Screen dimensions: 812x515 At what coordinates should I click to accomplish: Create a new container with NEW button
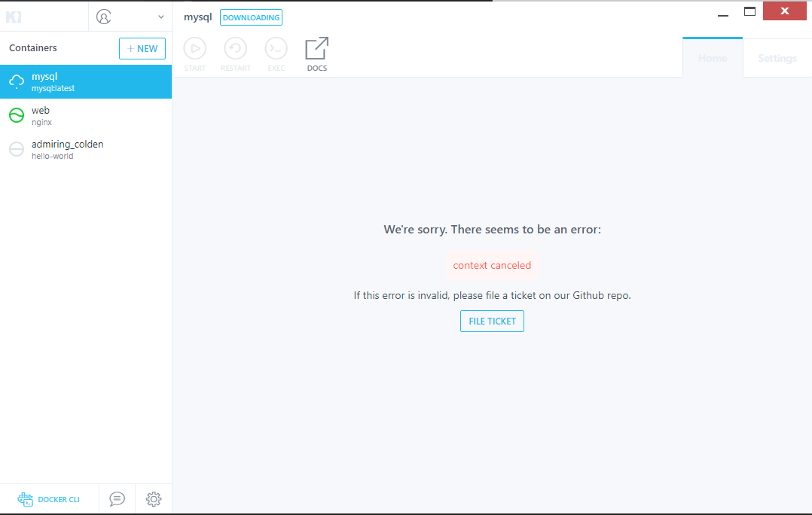pos(142,49)
